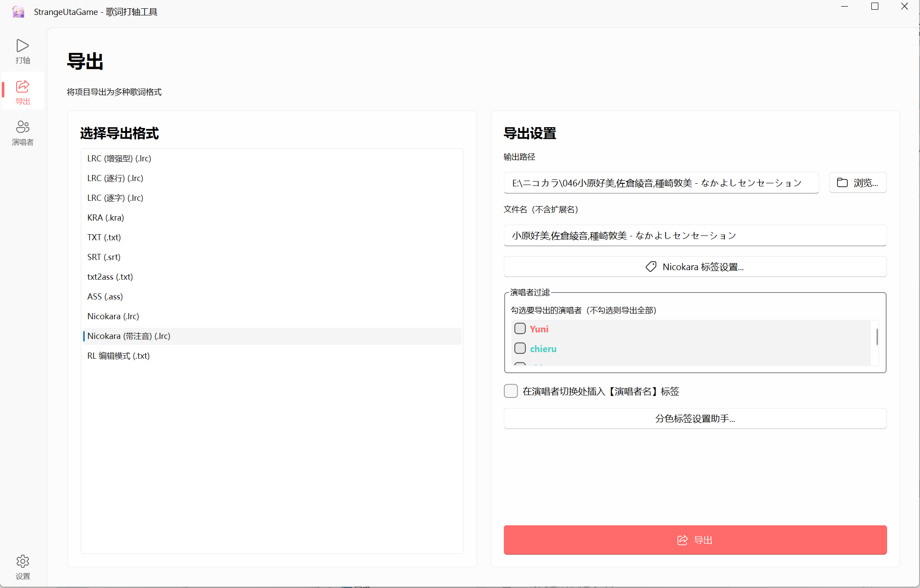Select RL 编辑模式 (.txt) format
This screenshot has height=588, width=920.
(x=272, y=356)
